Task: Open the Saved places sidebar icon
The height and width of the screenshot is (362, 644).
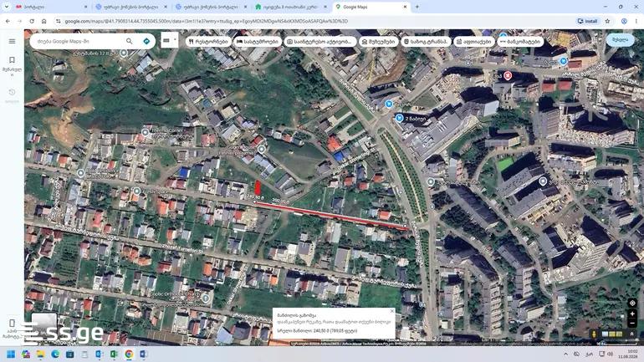Action: 12,60
